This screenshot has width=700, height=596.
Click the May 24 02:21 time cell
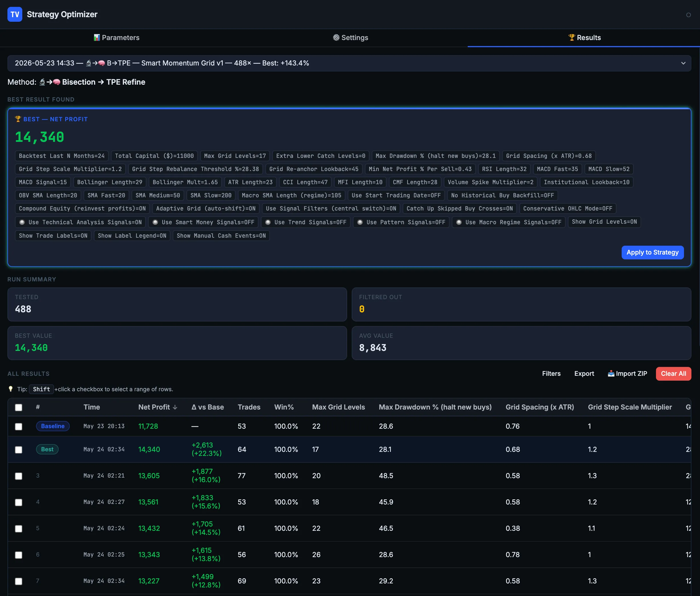[104, 476]
